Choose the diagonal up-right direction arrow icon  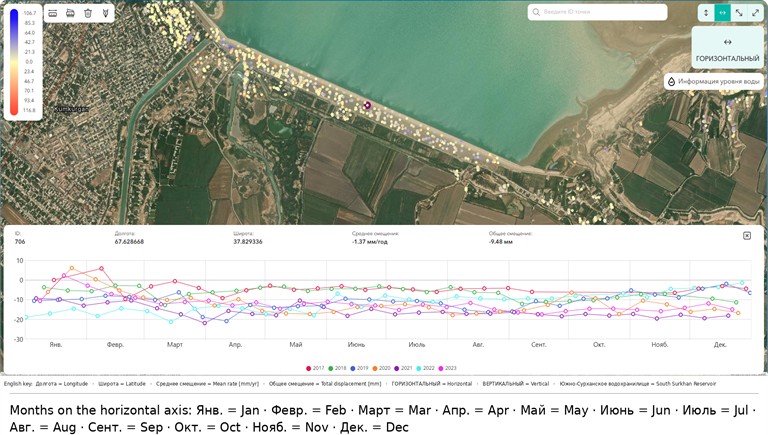(755, 13)
